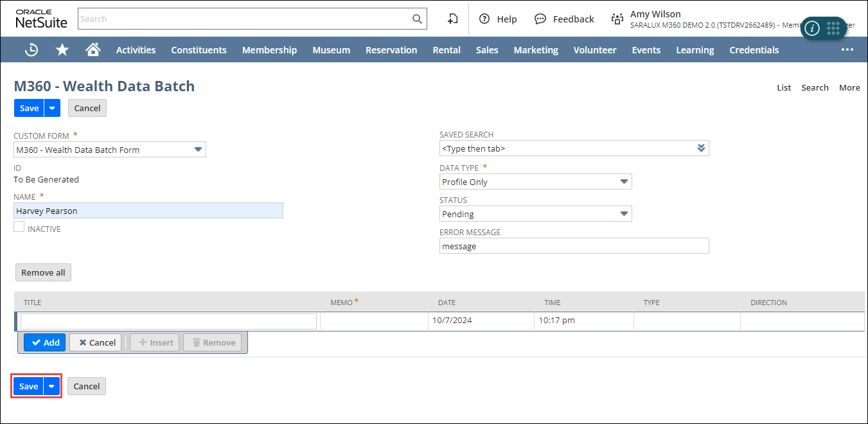868x424 pixels.
Task: Open the bottom Save button's dropdown arrow
Action: (52, 386)
